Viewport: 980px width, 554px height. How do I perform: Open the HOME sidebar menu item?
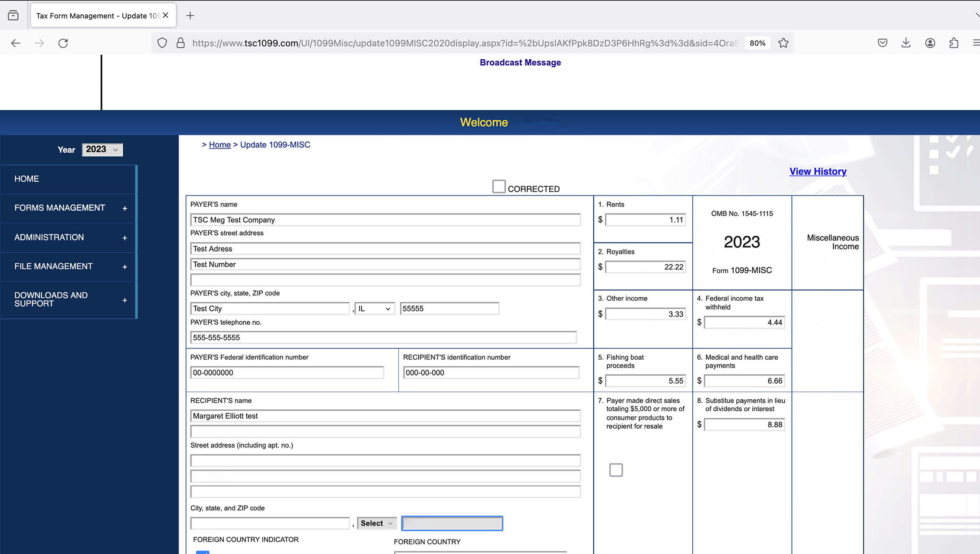pos(68,179)
